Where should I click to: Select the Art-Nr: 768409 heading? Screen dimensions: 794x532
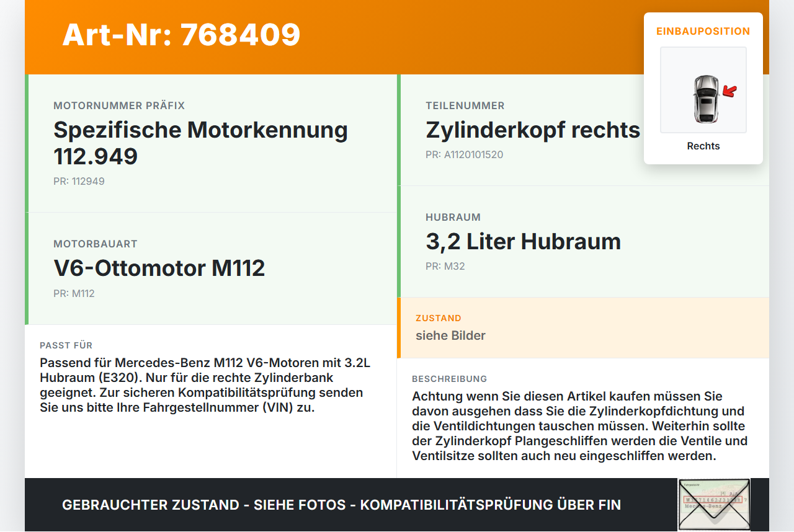(181, 35)
